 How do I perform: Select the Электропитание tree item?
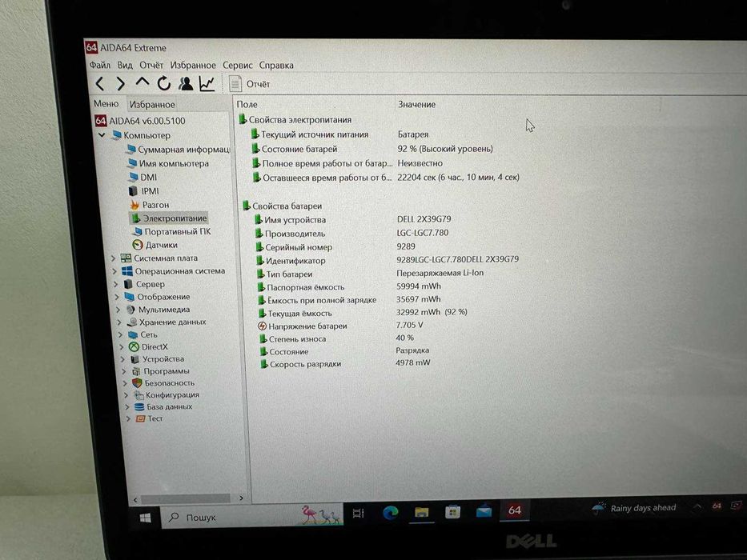point(169,218)
